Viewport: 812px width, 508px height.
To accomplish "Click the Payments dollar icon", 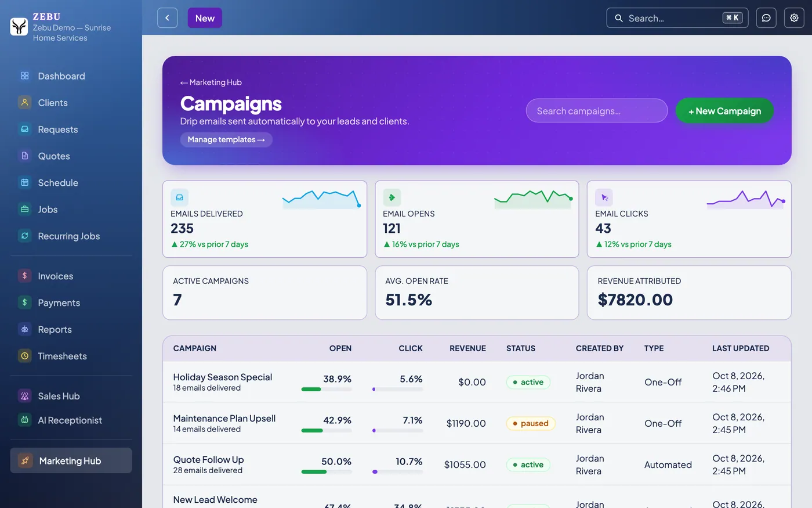I will pyautogui.click(x=24, y=303).
